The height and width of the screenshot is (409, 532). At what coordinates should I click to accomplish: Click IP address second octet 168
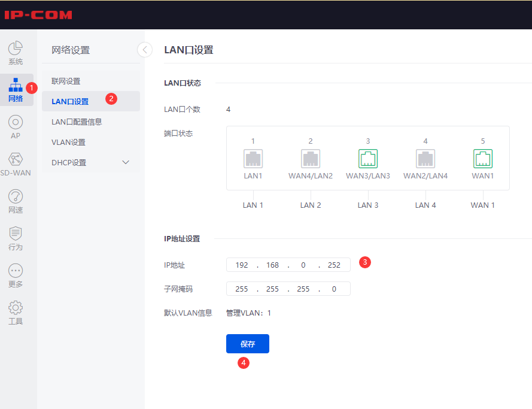coord(272,265)
